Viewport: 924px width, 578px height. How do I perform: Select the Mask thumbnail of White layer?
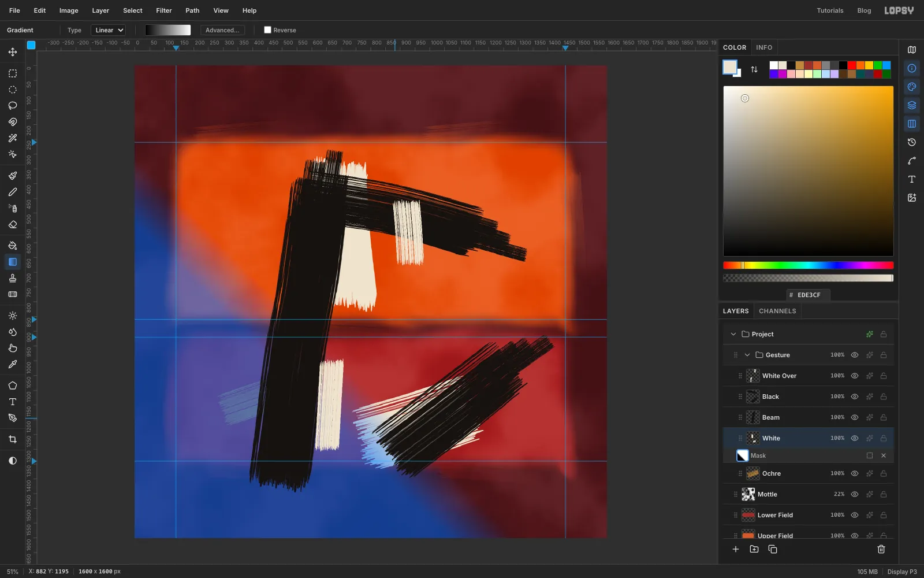click(743, 455)
